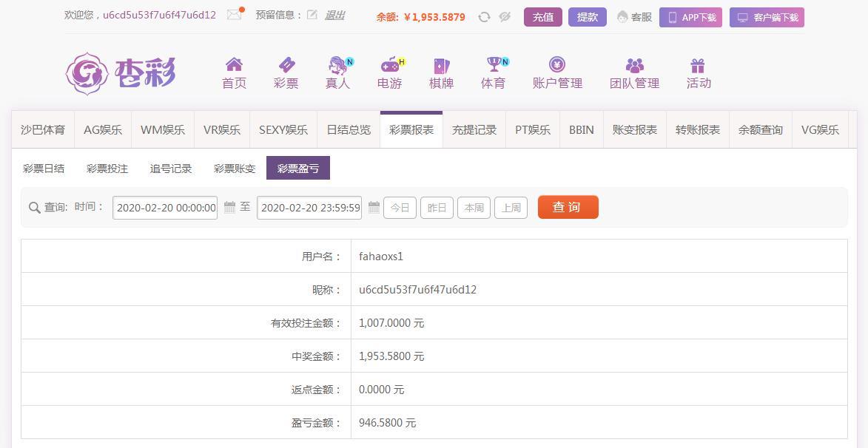Hide the balance with eye icon
The image size is (868, 448).
(x=505, y=17)
